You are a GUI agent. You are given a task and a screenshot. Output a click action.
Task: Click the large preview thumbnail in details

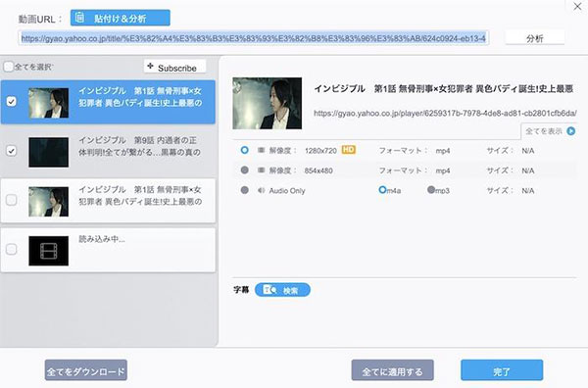coord(268,103)
